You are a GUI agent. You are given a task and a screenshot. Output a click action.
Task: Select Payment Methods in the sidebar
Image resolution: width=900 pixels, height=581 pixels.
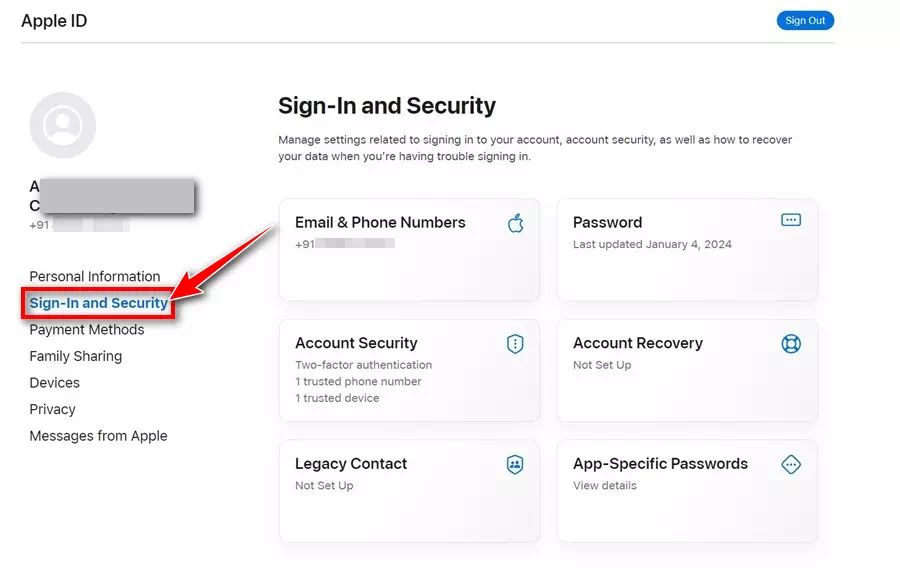coord(86,329)
